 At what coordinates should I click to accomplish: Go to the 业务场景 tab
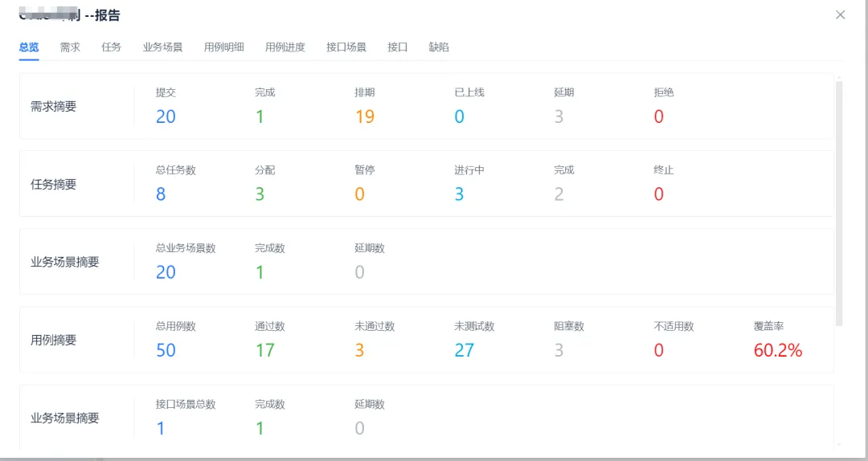[x=163, y=47]
